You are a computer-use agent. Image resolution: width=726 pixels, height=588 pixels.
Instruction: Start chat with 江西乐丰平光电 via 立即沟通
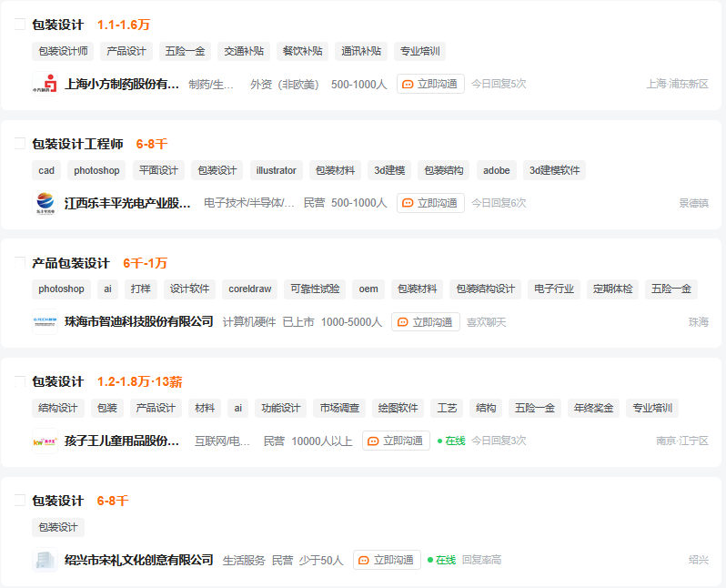[x=430, y=203]
